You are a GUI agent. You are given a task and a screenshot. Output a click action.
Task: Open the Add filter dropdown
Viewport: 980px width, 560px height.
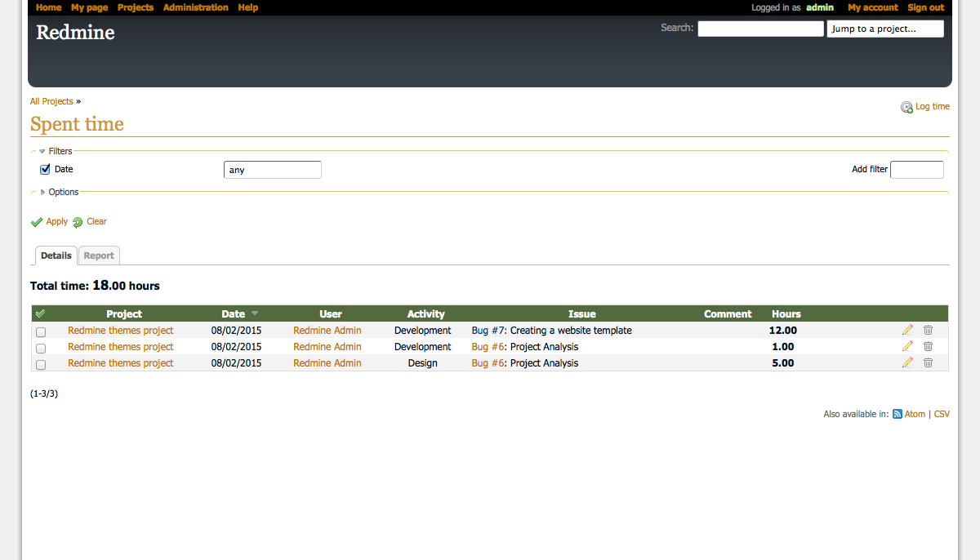click(917, 170)
